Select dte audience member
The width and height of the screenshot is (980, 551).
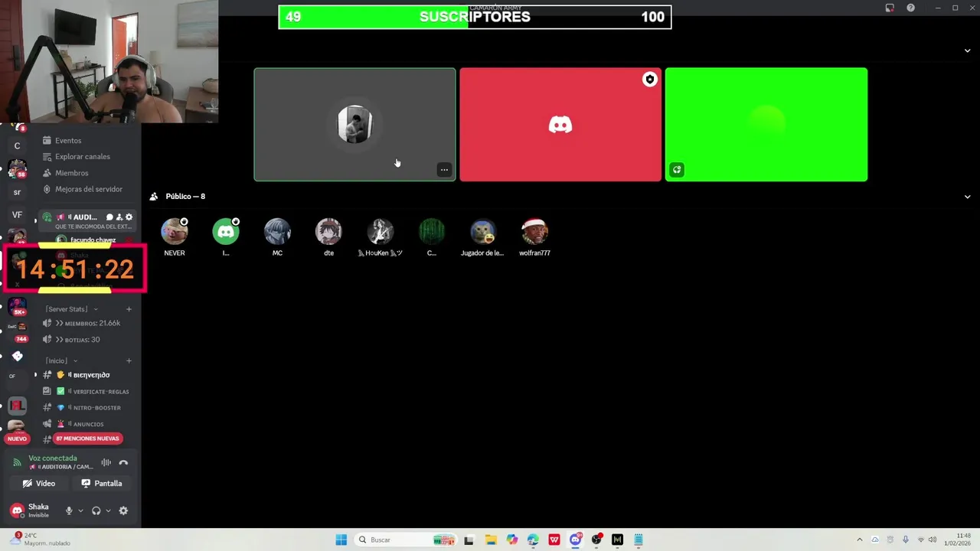(328, 237)
